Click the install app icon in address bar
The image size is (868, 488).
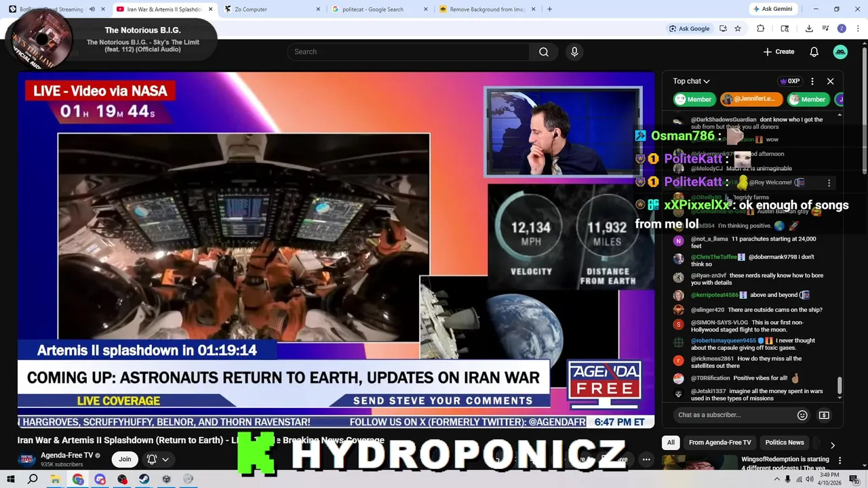pos(723,28)
